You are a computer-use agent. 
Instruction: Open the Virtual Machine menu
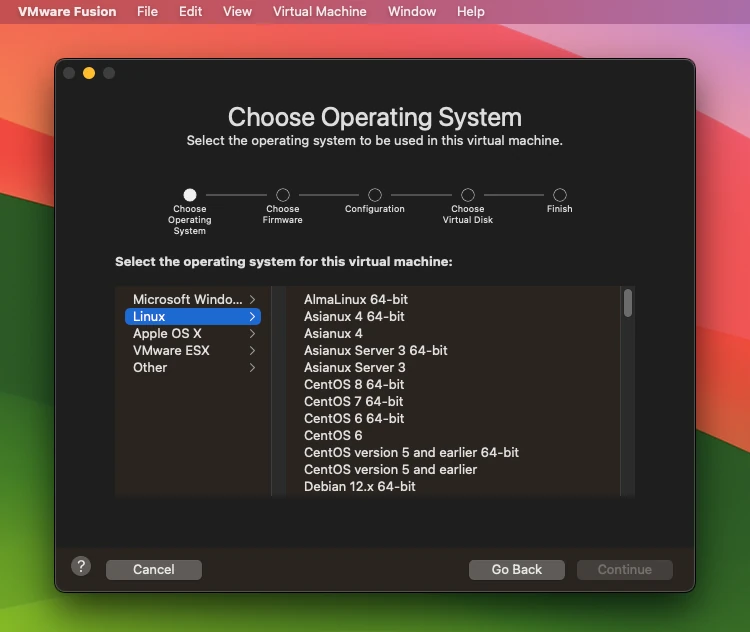(x=320, y=11)
